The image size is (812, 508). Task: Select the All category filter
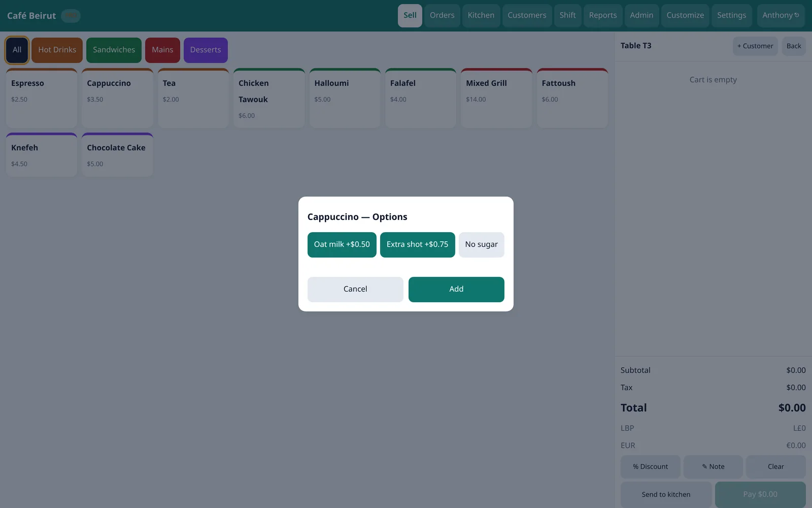[x=17, y=50]
